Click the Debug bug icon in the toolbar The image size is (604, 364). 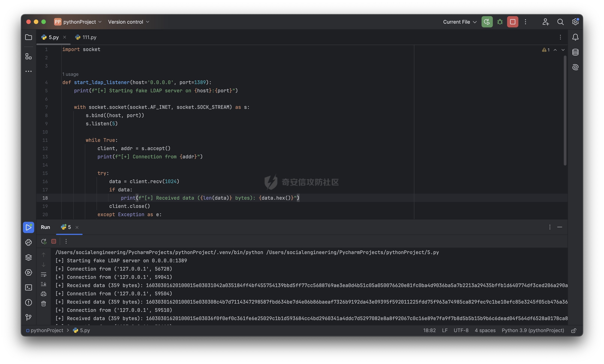tap(500, 22)
